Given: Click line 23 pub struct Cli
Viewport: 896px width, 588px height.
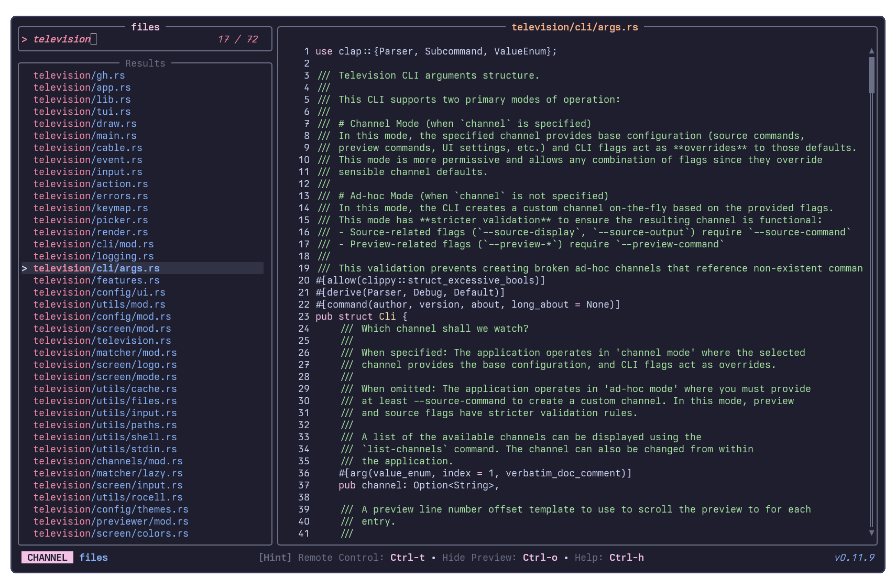Looking at the screenshot, I should (361, 317).
